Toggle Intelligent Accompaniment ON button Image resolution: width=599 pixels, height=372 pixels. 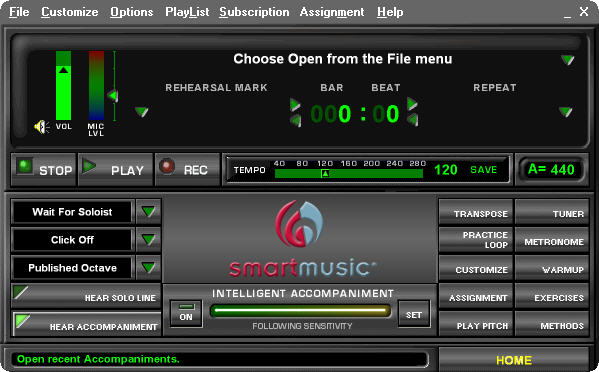coord(186,314)
